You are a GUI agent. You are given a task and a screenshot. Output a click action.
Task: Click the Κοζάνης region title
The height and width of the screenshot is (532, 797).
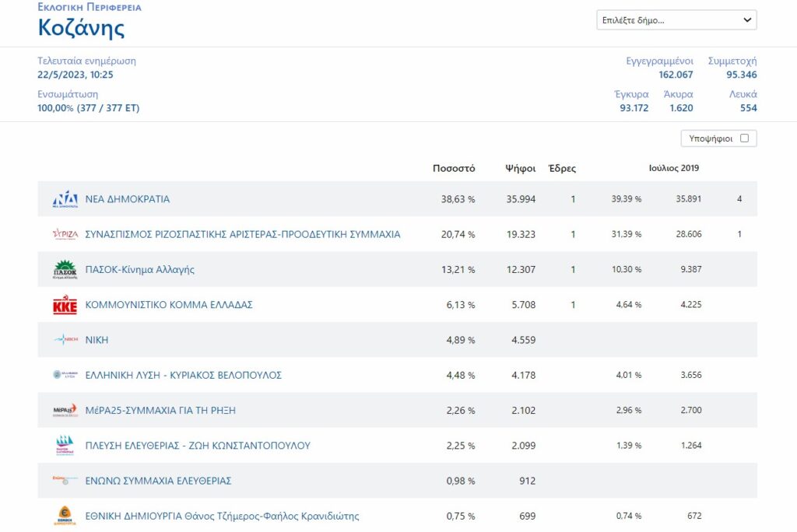(x=81, y=28)
